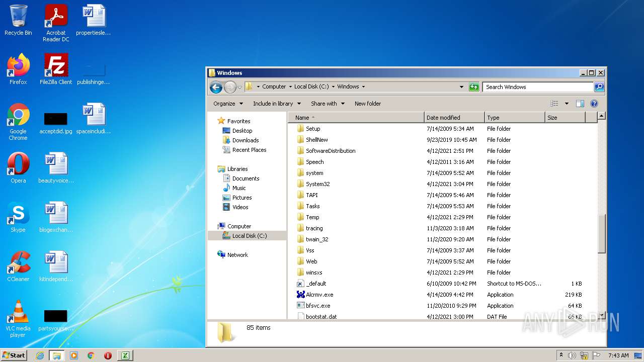Select the kitindepend Word document icon
The image size is (644, 362).
56,266
